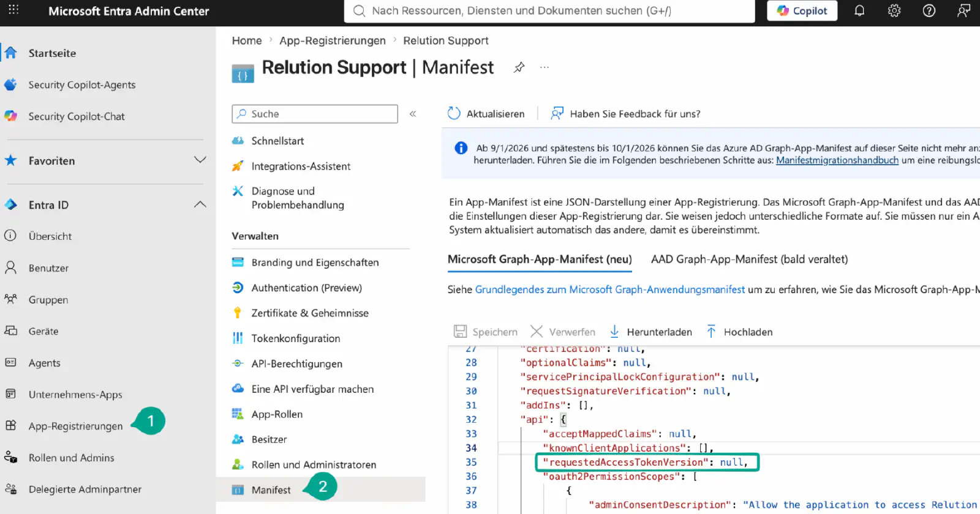This screenshot has height=514, width=980.
Task: Click the Copilot button
Action: tap(802, 10)
